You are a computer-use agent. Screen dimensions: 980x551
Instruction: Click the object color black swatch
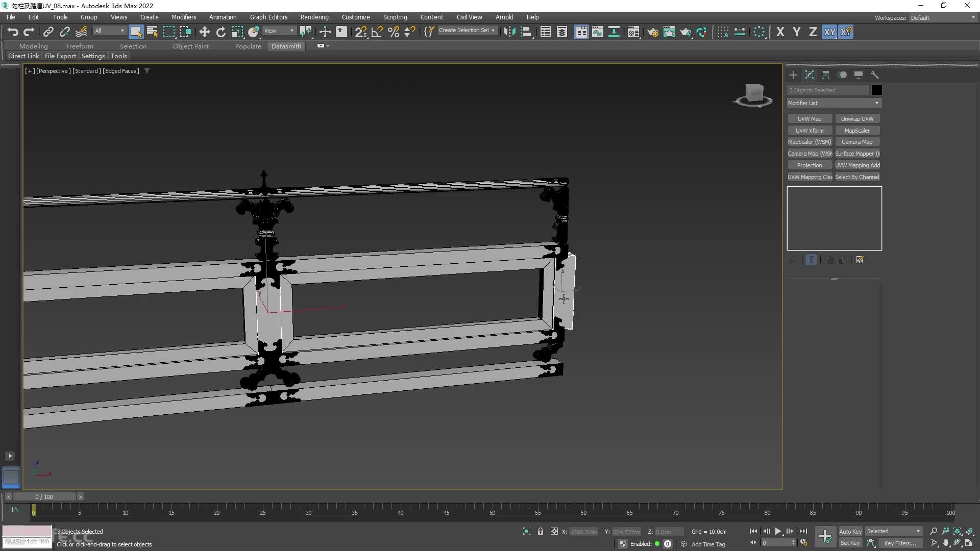click(x=876, y=90)
